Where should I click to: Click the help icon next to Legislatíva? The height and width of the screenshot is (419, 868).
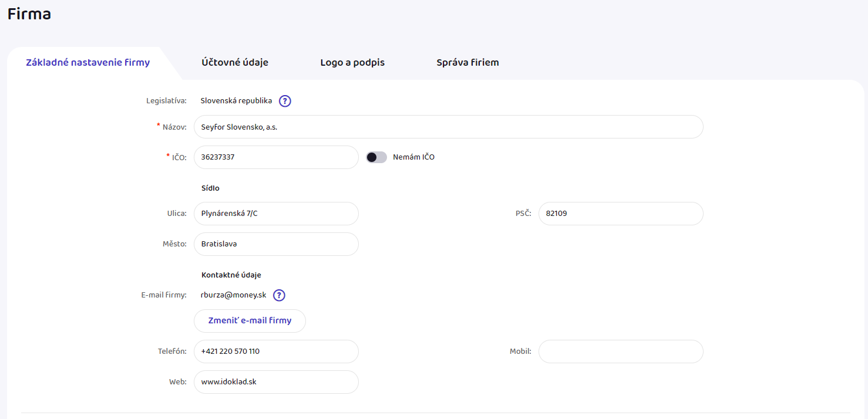tap(285, 101)
